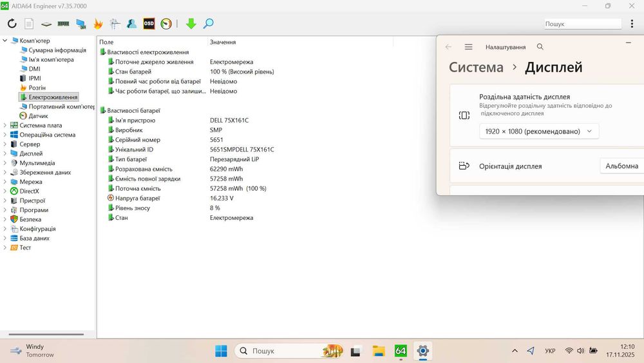The width and height of the screenshot is (644, 363).
Task: Open File Explorer from the taskbar
Action: (x=378, y=351)
